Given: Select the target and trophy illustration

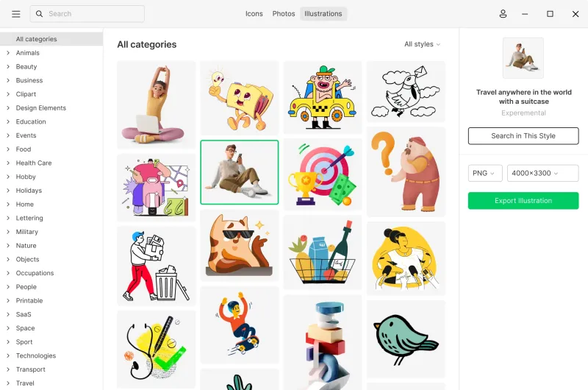Looking at the screenshot, I should coord(323,174).
